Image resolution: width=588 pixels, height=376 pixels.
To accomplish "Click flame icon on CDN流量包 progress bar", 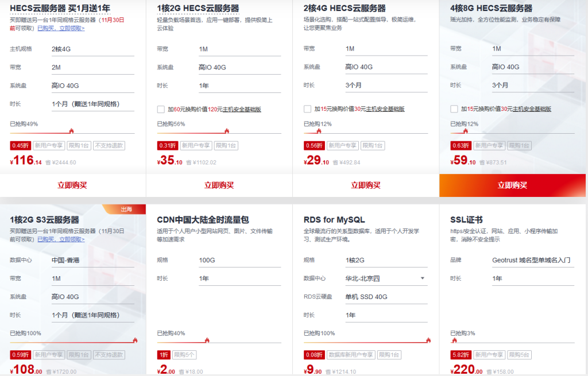I will [207, 340].
